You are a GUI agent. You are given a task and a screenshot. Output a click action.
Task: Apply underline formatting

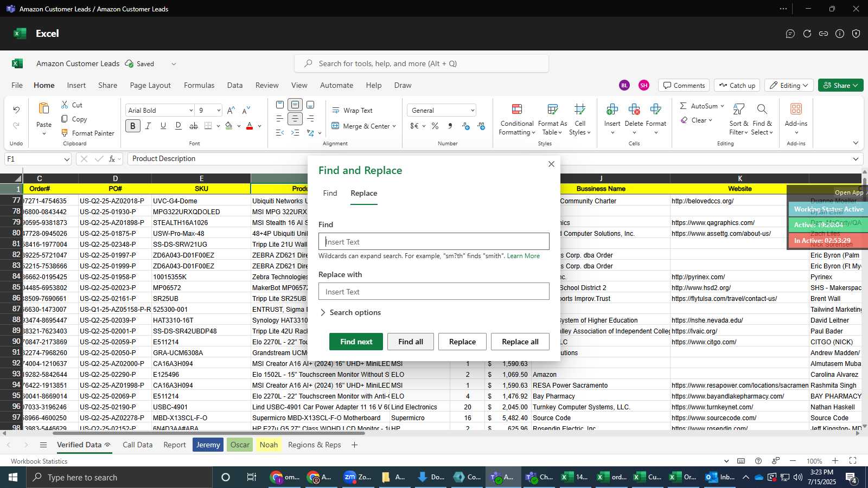pyautogui.click(x=163, y=126)
